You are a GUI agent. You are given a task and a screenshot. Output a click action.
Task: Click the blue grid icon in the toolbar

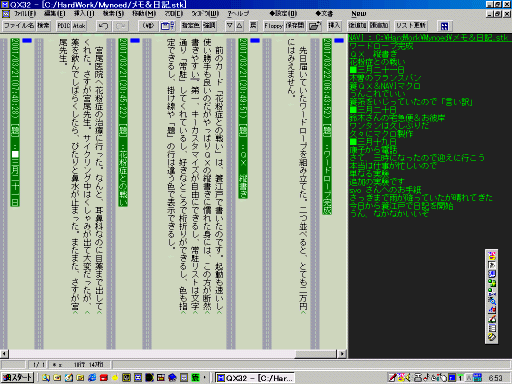coord(444,26)
